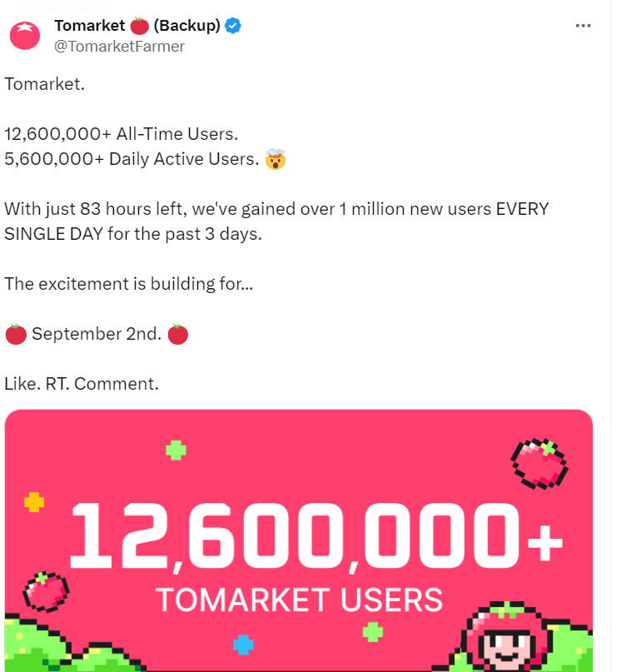Click the blue plus sign in the image
This screenshot has height=672, width=626.
coord(243,645)
